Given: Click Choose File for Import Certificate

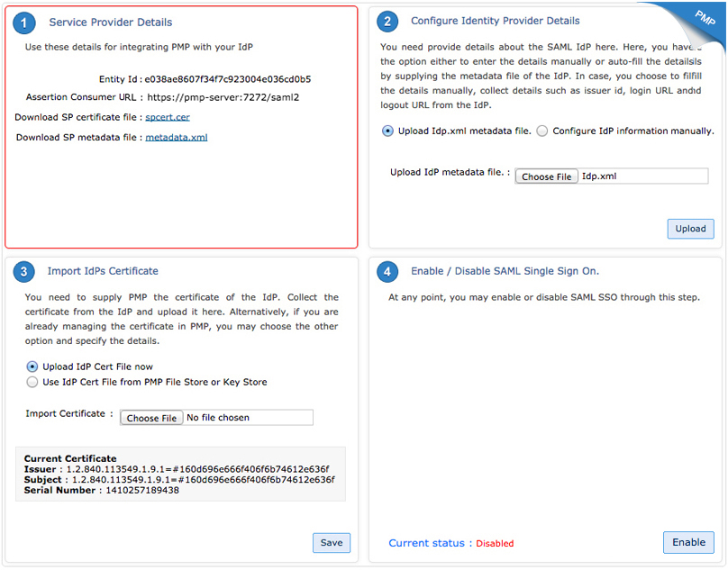Looking at the screenshot, I should tap(151, 418).
